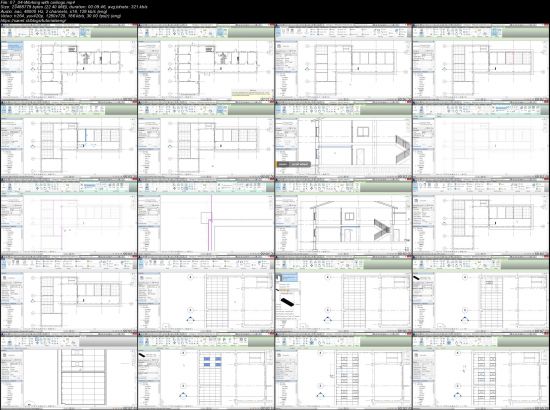Open the building section thumbnail showing the sloped roof
This screenshot has width=550, height=410.
[343, 217]
